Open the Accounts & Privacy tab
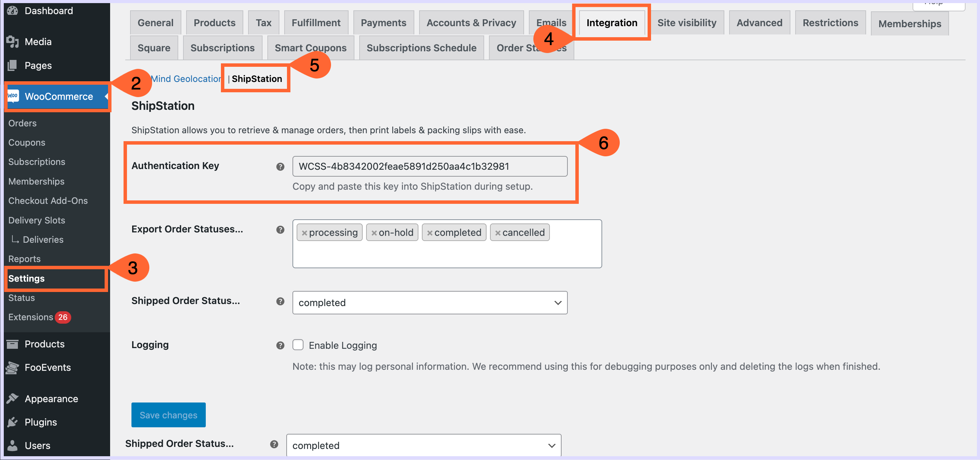This screenshot has width=980, height=460. [x=471, y=23]
